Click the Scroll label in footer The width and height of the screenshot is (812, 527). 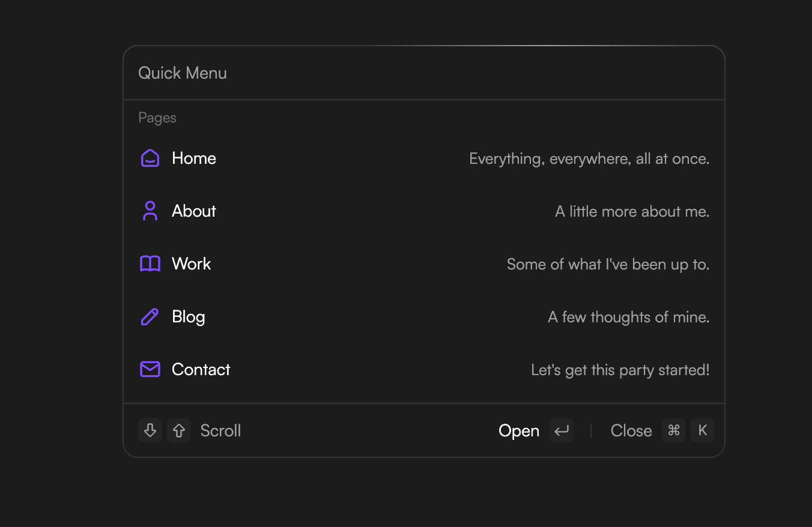coord(220,431)
